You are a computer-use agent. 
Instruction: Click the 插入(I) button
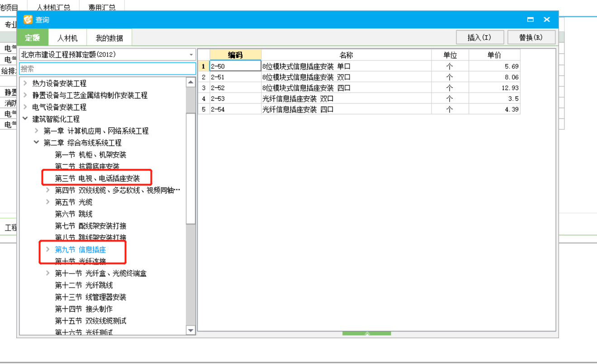pyautogui.click(x=479, y=38)
